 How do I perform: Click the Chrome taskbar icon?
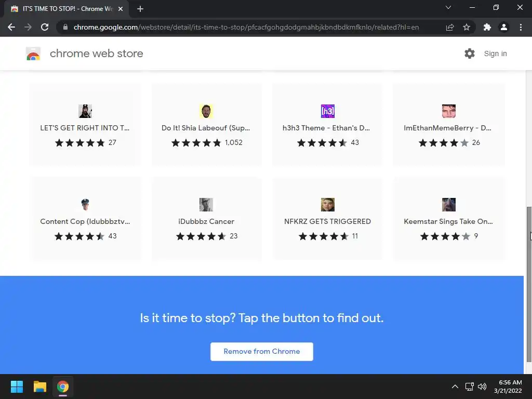[x=63, y=387]
